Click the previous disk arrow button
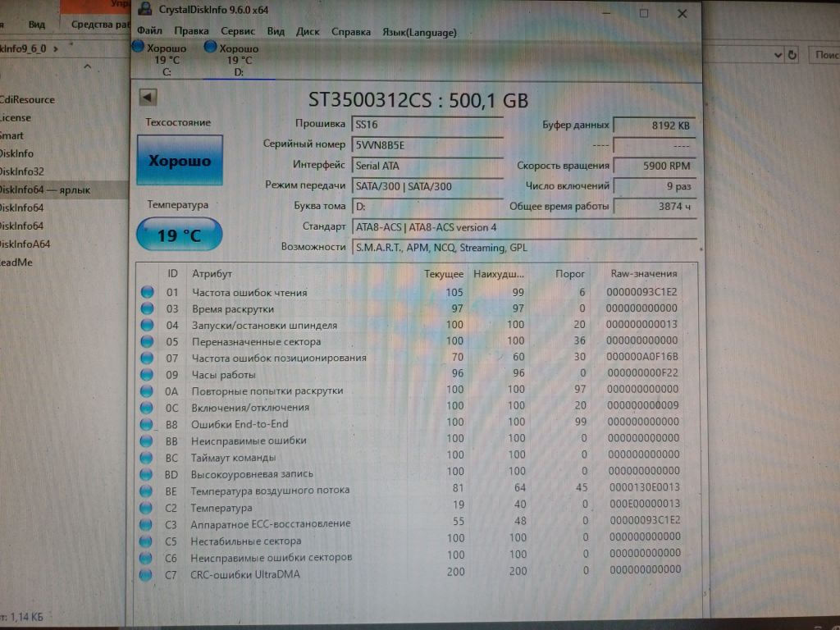The image size is (840, 630). pos(148,98)
